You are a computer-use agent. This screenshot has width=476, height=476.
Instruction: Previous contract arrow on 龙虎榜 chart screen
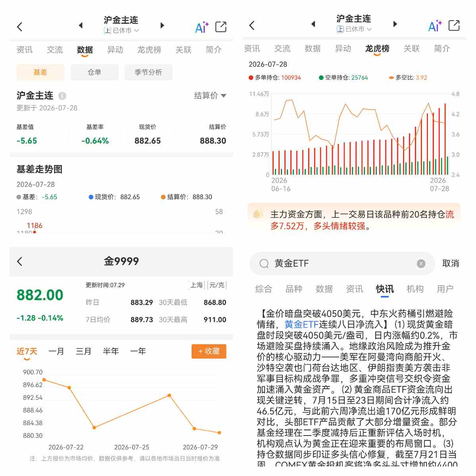coord(313,24)
